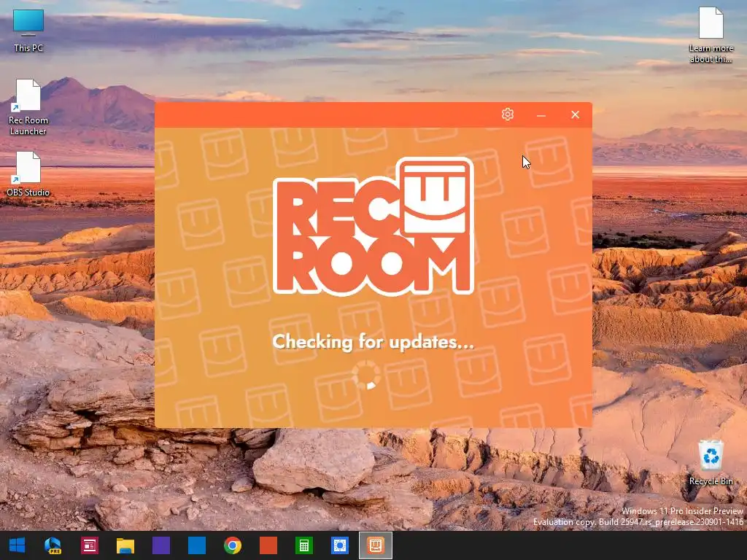Open the orange-red square app in taskbar
The height and width of the screenshot is (560, 747).
coord(268,545)
